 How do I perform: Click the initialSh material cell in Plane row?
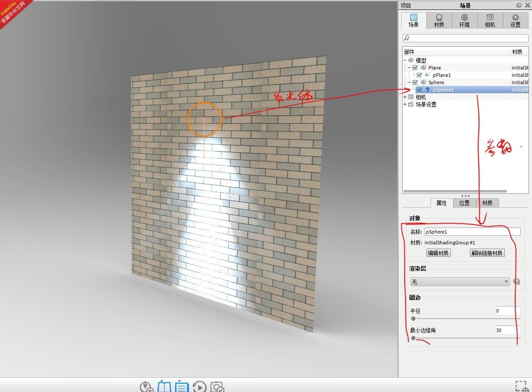(520, 68)
